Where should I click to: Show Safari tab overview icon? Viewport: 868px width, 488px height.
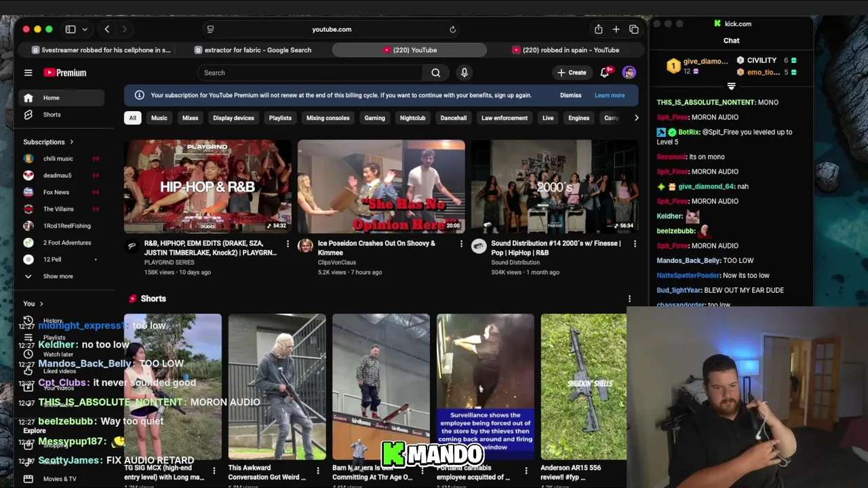pos(633,29)
